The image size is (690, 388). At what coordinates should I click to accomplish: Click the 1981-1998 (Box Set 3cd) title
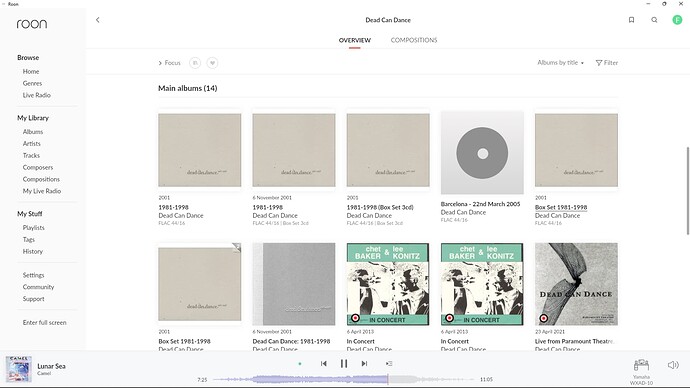pos(380,207)
